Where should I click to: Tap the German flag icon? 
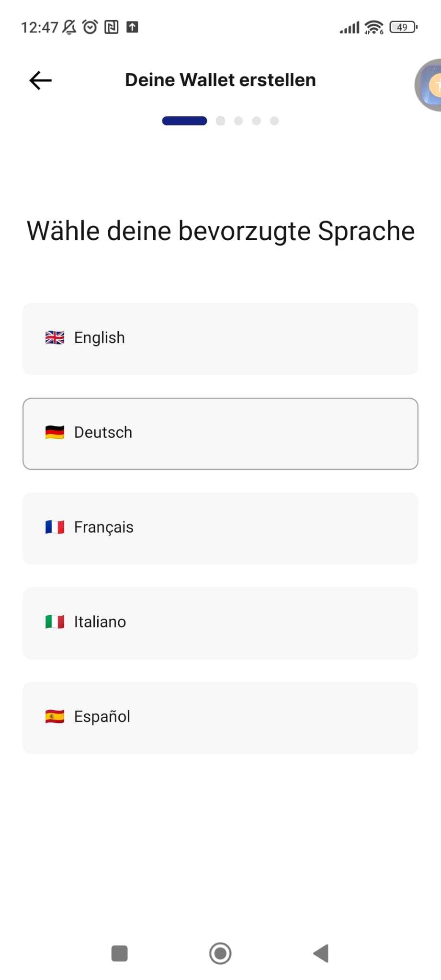pos(55,433)
